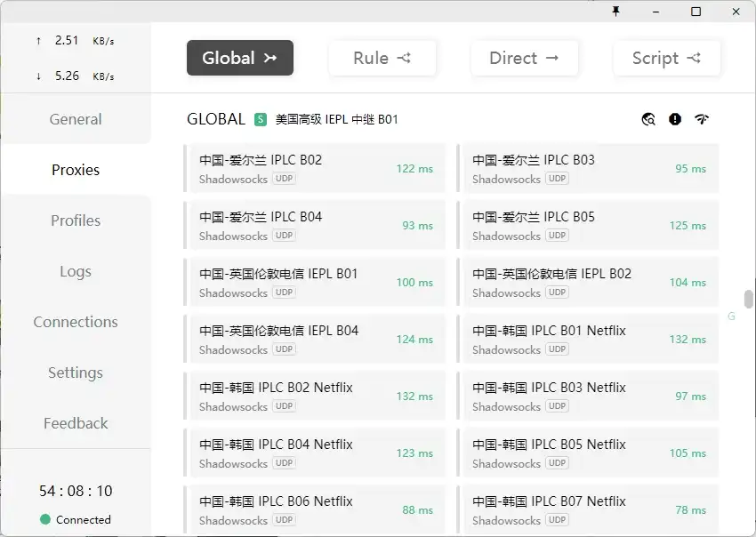Image resolution: width=756 pixels, height=537 pixels.
Task: Click the 95 ms latency of 爱尔兰 B03
Action: coord(690,169)
